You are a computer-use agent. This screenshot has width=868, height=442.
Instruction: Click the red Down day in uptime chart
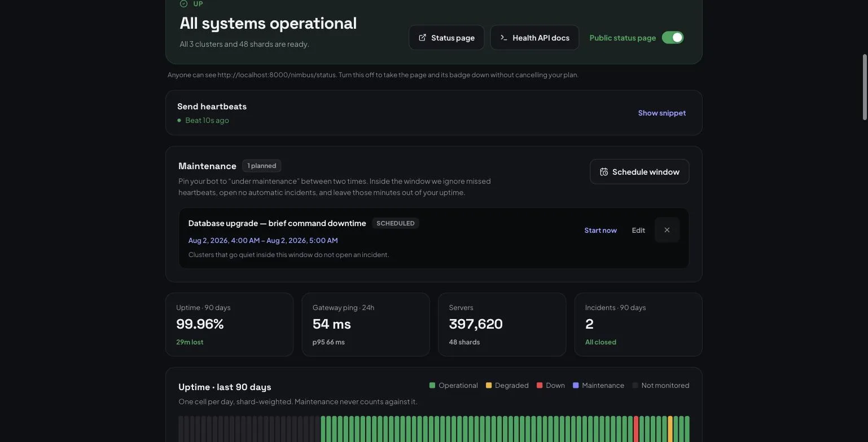tap(636, 429)
